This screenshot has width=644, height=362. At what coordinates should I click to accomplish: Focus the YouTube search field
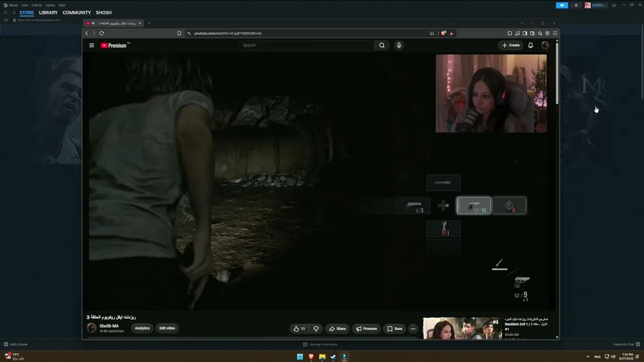(307, 45)
